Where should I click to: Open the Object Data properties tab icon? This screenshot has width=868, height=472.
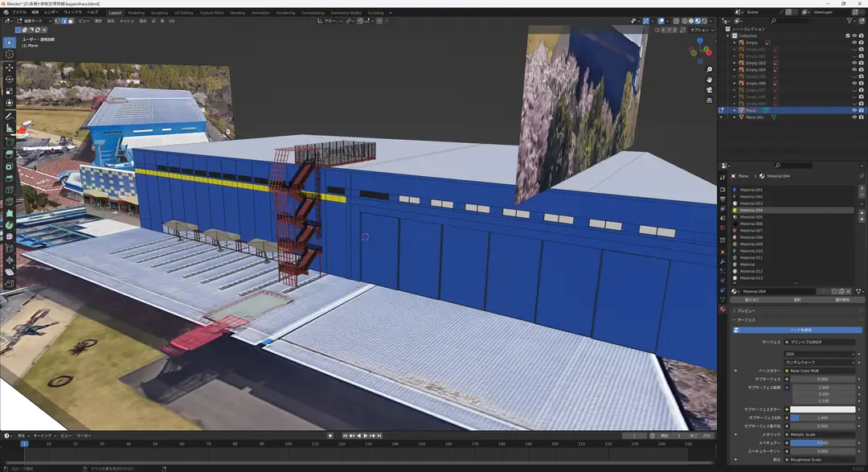click(x=723, y=299)
